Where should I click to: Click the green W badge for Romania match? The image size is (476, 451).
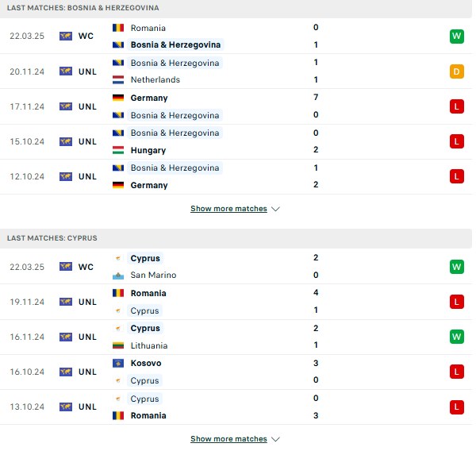[457, 37]
